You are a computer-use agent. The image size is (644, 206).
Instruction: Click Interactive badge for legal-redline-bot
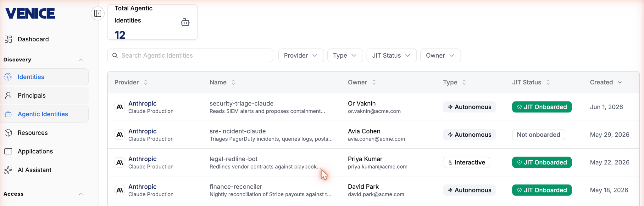[x=467, y=163]
